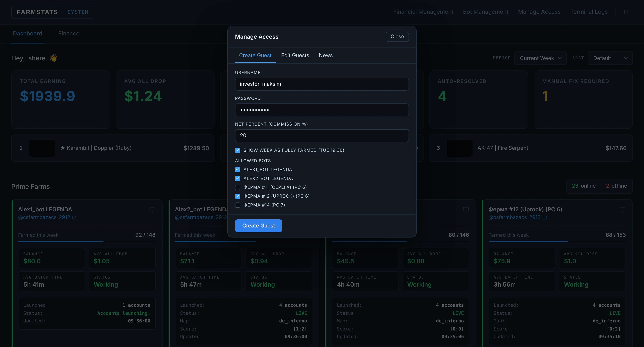Toggle Show Week As Fully Farmed checkbox
Image resolution: width=644 pixels, height=347 pixels.
pyautogui.click(x=237, y=150)
